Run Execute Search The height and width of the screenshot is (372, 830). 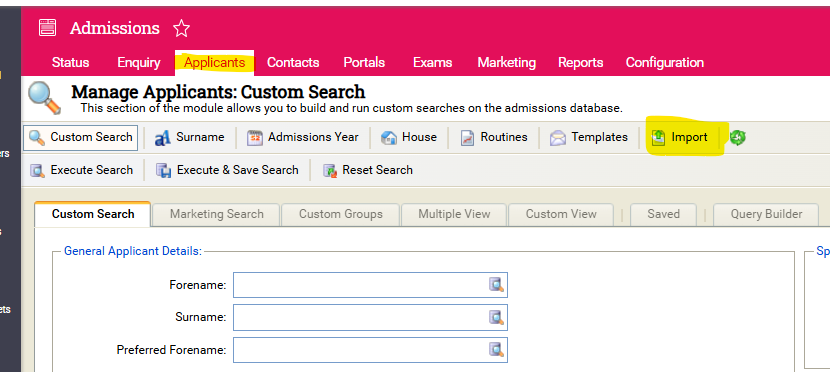[82, 170]
